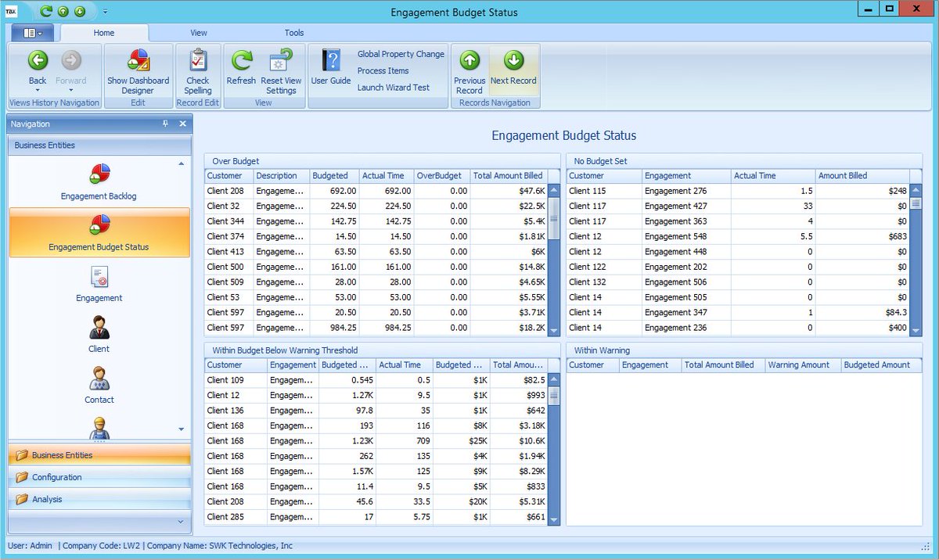Viewport: 939px width, 560px height.
Task: Expand navigation pane options chevron
Action: point(180,521)
